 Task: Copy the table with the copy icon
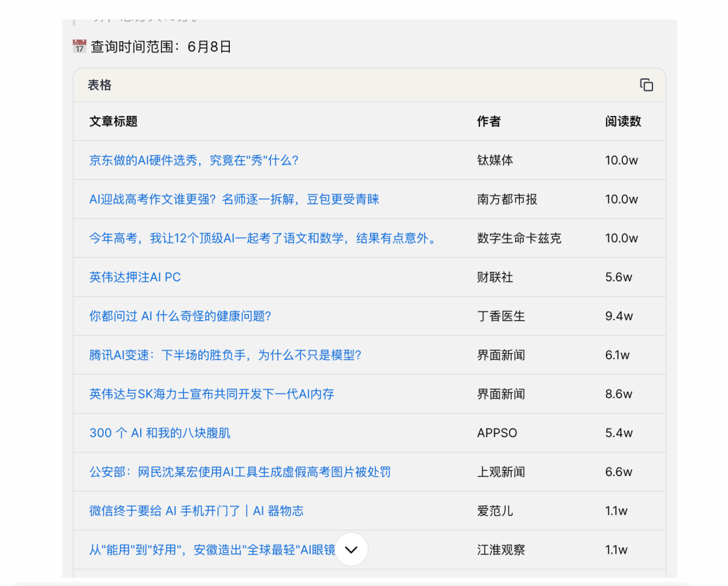click(x=646, y=85)
